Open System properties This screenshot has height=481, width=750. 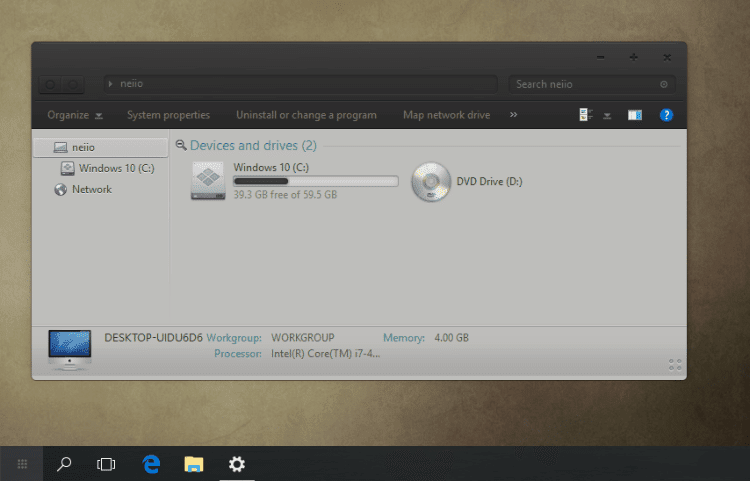tap(168, 115)
